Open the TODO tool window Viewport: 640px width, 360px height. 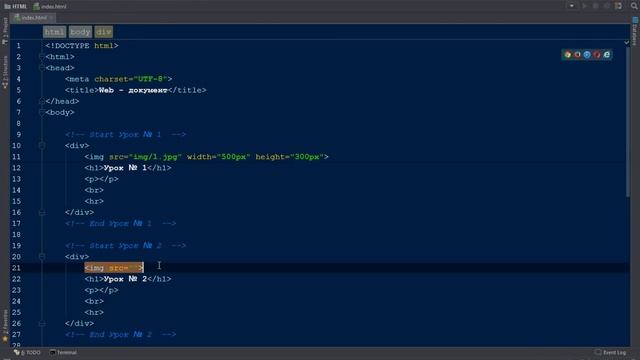[27, 352]
